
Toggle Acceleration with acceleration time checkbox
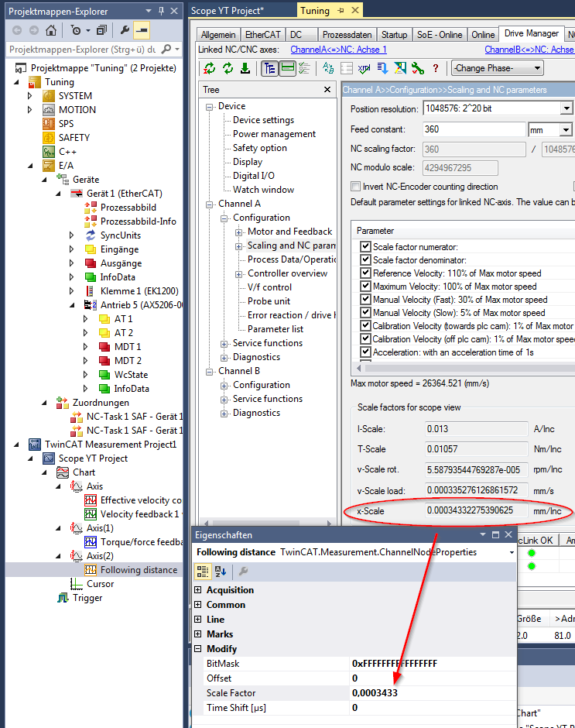pyautogui.click(x=366, y=352)
